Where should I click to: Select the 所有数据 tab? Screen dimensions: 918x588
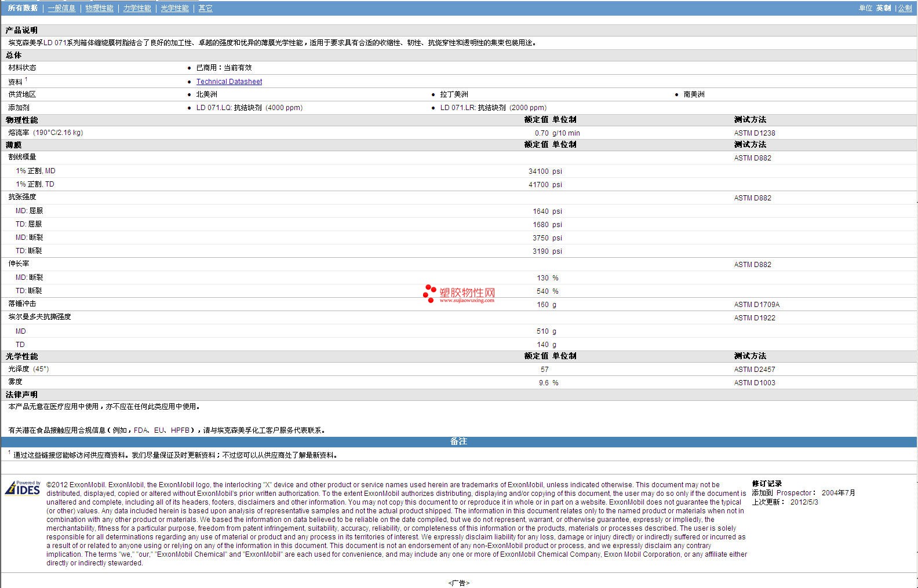23,8
